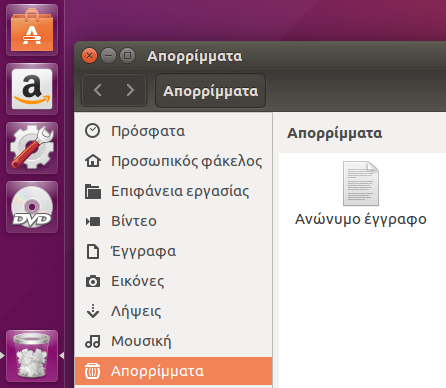Open Έγγραφα sidebar entry

173,251
